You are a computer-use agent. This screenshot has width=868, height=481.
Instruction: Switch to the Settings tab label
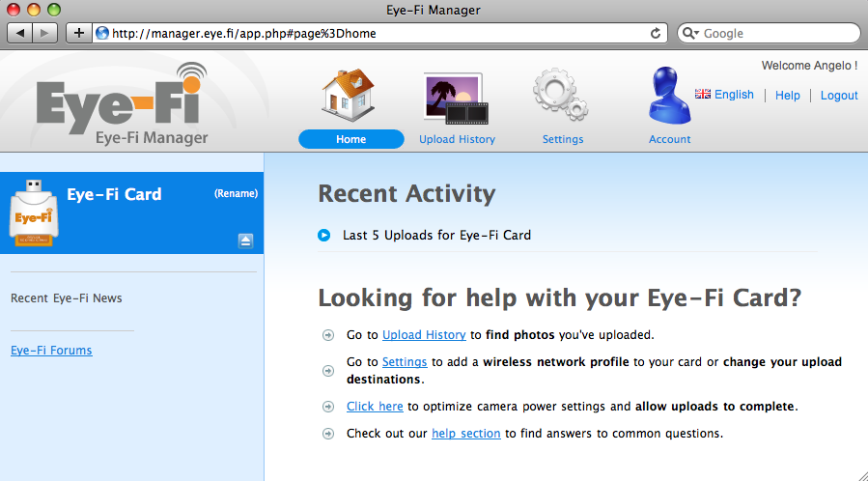coord(563,139)
